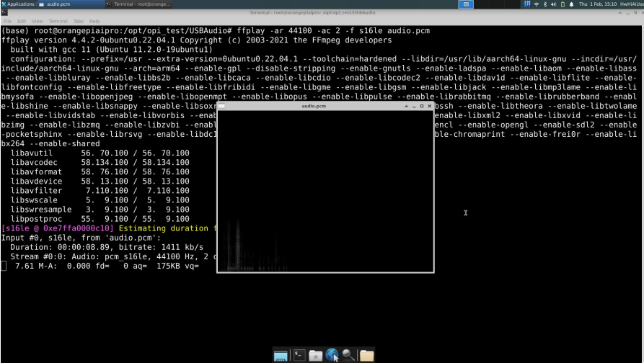Screen dimensions: 644x363
Task: Open home folder from the dock
Action: coord(315,355)
